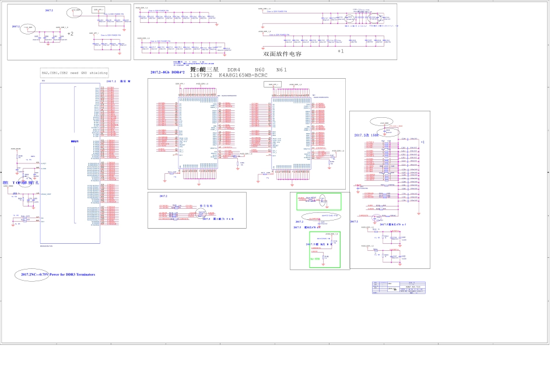
Task: Click the '+2' annotation in top-left box
Action: coord(71,34)
